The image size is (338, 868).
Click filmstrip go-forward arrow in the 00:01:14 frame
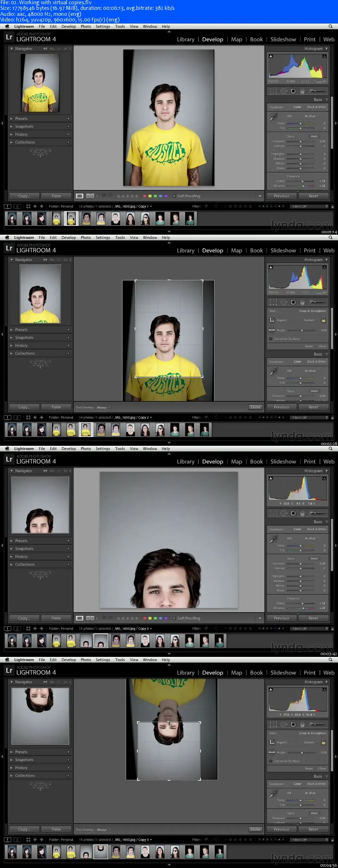coord(42,207)
